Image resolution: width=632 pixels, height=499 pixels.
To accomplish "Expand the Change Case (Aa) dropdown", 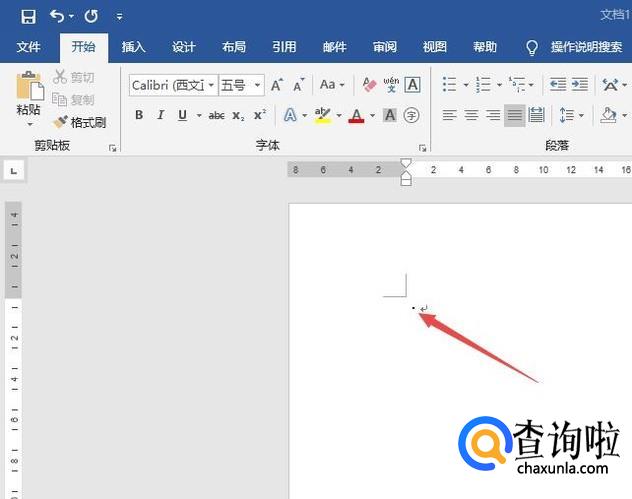I will (x=332, y=85).
